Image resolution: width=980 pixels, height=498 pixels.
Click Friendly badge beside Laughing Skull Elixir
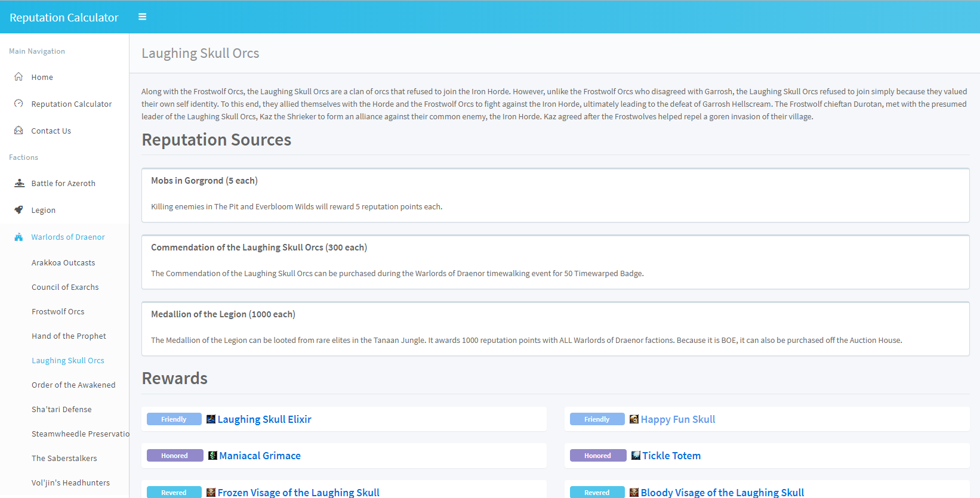(x=174, y=419)
